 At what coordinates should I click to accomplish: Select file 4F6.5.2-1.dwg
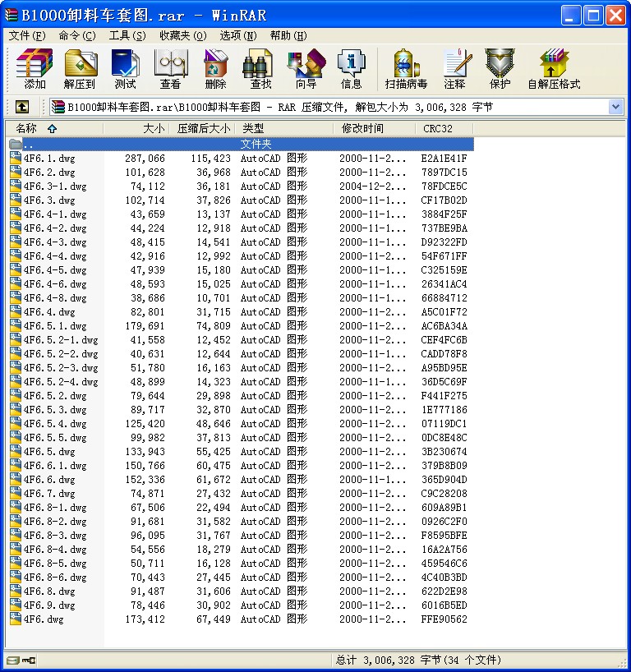tap(61, 339)
